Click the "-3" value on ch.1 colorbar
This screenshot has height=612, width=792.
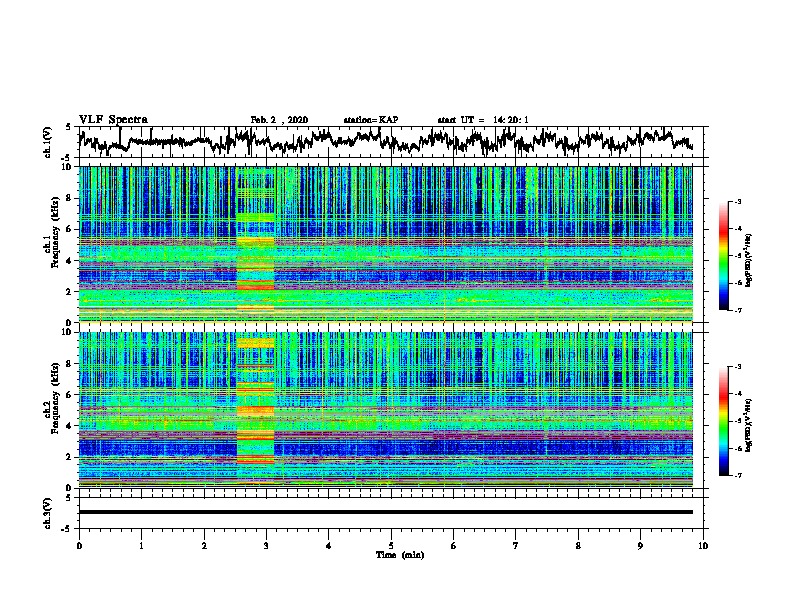coord(737,201)
